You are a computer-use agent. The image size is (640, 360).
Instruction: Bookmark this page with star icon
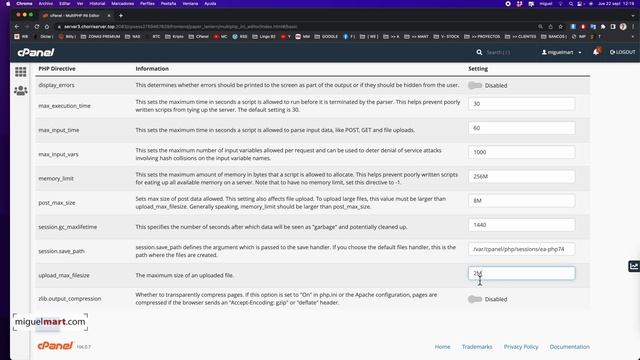[x=560, y=27]
